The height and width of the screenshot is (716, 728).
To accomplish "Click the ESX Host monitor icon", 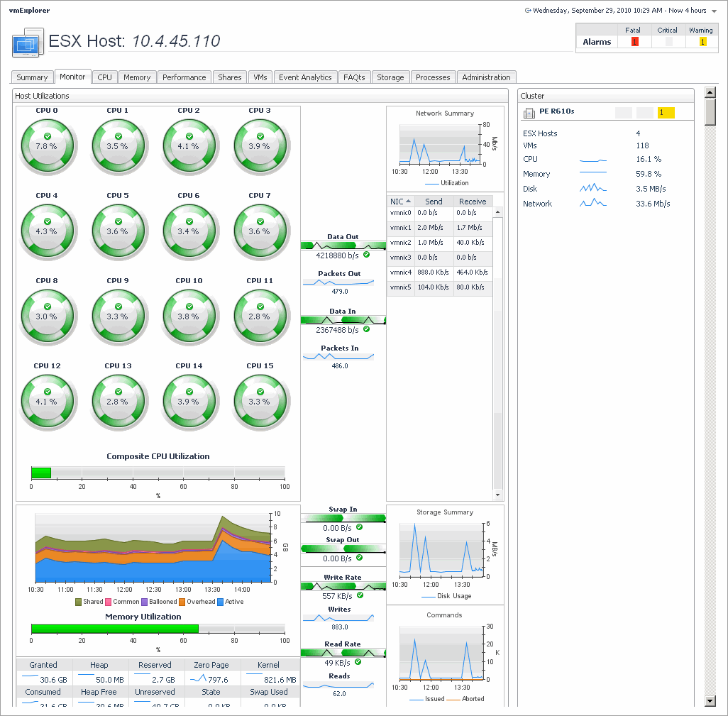I will pos(28,43).
